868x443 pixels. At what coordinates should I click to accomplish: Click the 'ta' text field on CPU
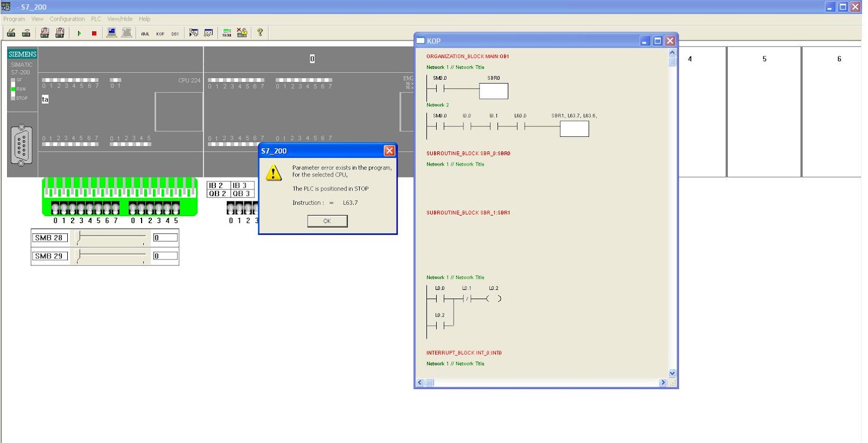pyautogui.click(x=45, y=99)
